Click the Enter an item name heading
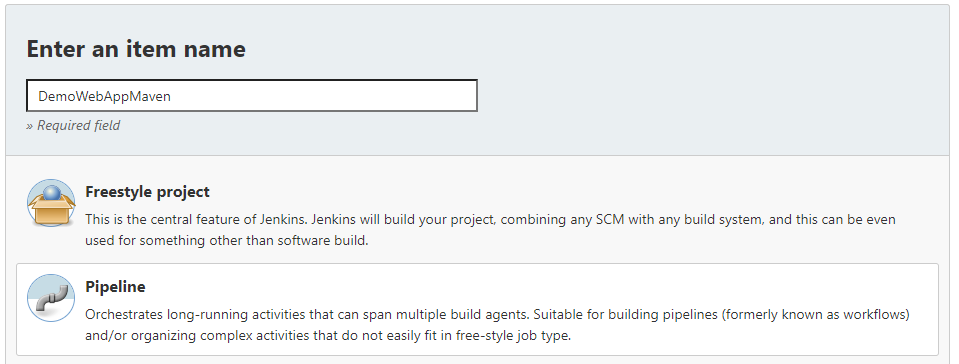The height and width of the screenshot is (364, 959). click(136, 49)
